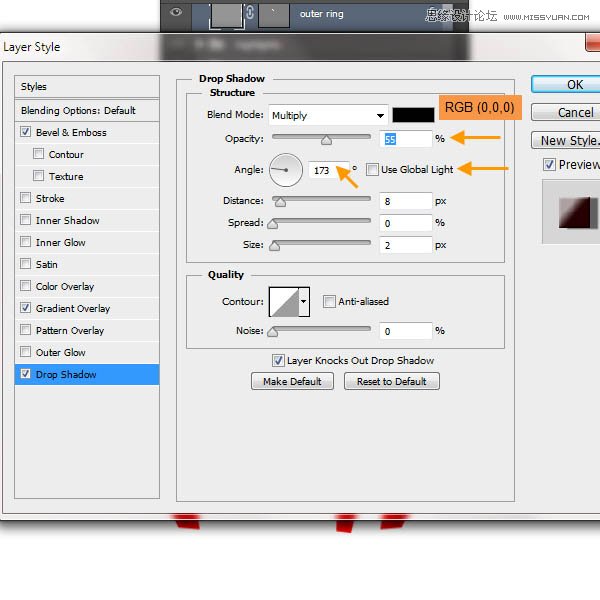Uncheck the Bevel & Emboss checkbox
The width and height of the screenshot is (600, 600).
(26, 132)
